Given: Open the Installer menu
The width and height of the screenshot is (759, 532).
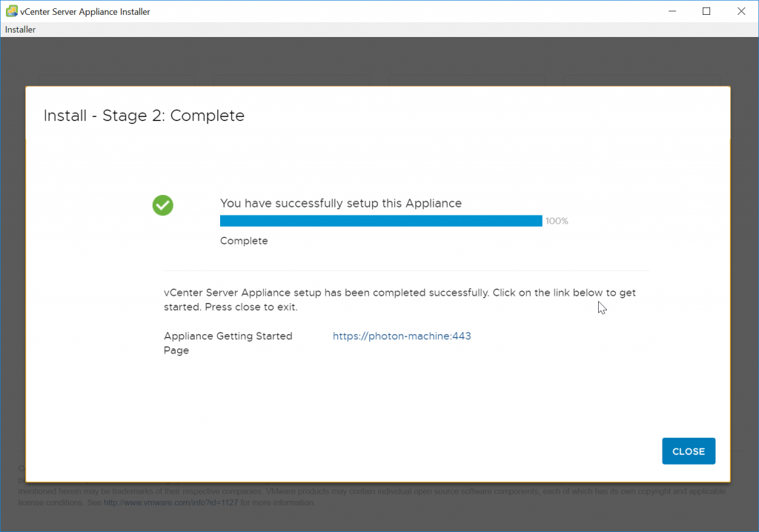Looking at the screenshot, I should (20, 30).
